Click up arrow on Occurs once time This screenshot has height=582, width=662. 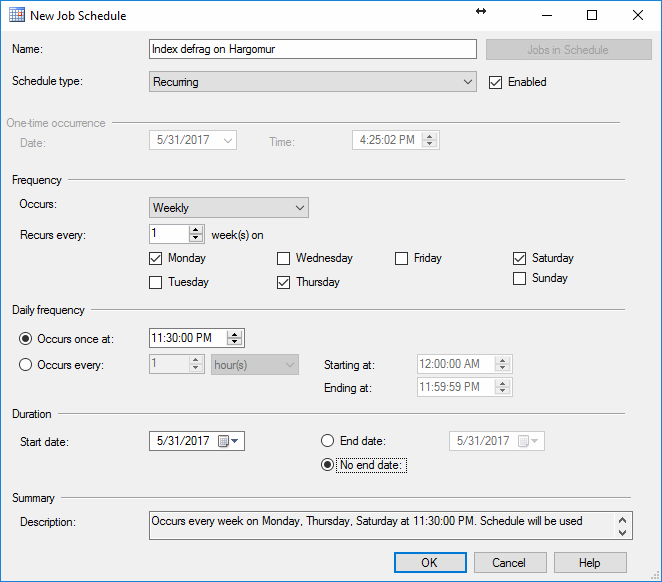click(234, 334)
